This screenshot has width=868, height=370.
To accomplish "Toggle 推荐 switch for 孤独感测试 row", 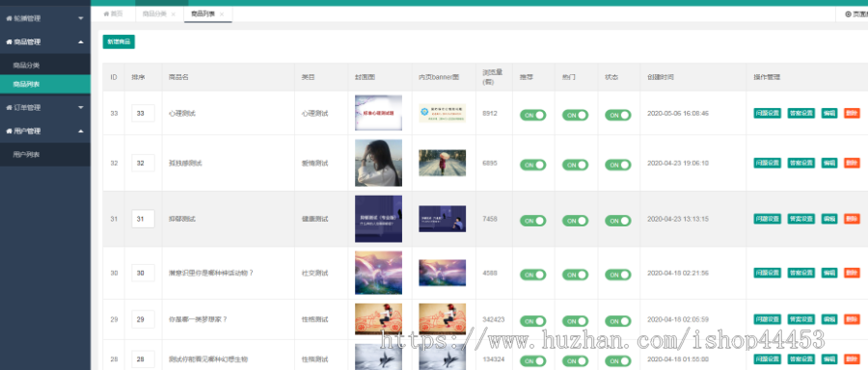I will click(532, 165).
